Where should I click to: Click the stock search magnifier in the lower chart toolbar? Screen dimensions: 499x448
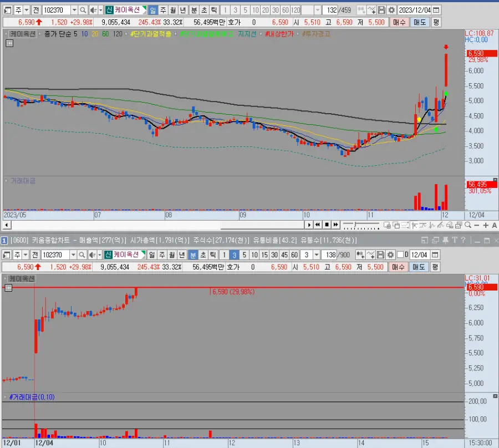point(82,255)
